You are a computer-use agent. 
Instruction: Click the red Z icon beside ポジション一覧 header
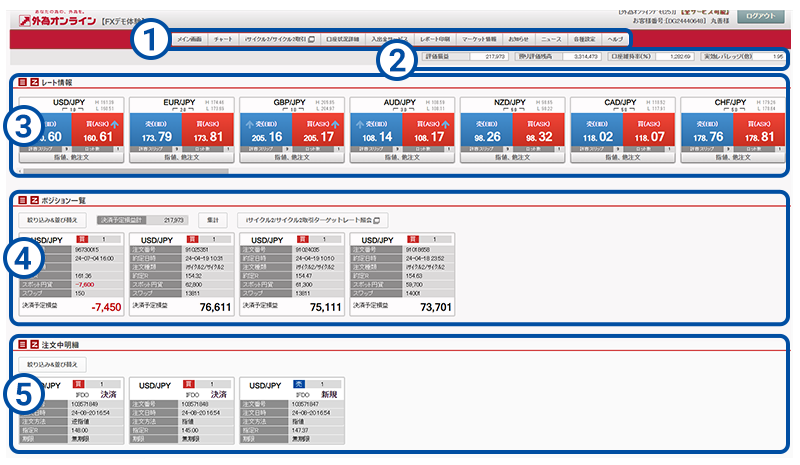(35, 200)
